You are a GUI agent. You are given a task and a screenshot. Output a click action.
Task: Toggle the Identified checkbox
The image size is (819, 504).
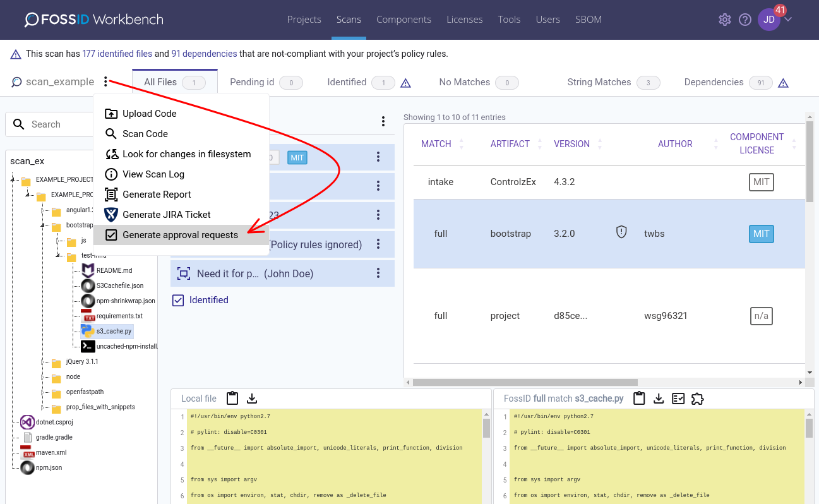pos(178,300)
